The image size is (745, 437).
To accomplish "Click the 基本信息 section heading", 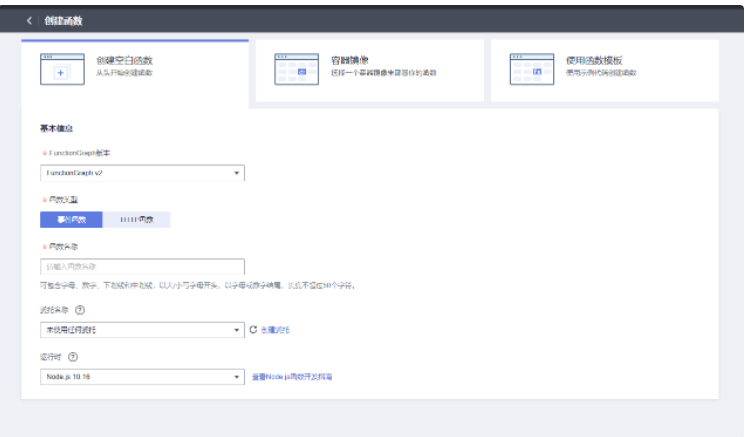I will (x=56, y=128).
